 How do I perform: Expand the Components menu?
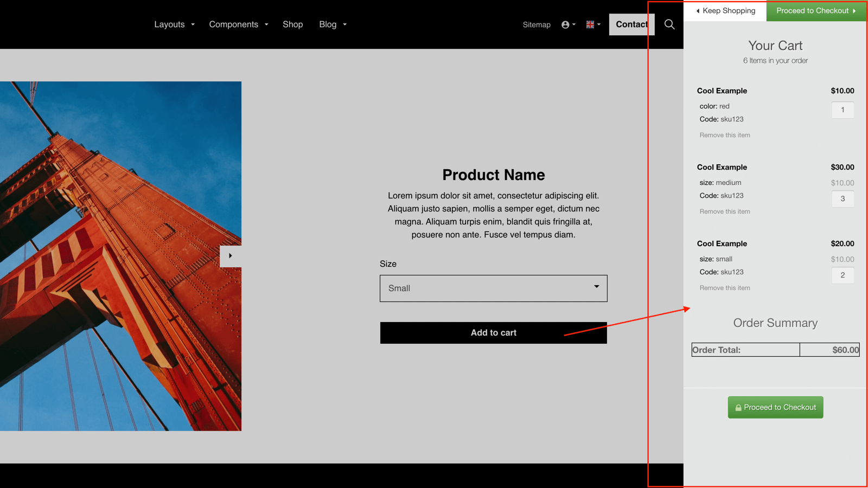234,24
